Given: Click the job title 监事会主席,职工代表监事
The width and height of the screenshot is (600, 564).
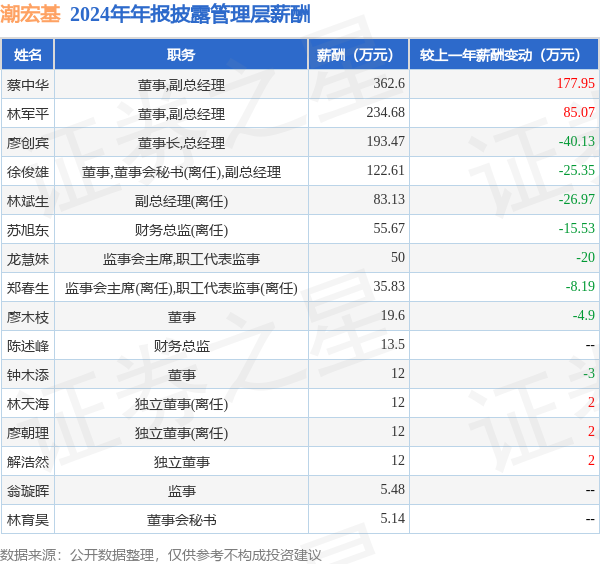Looking at the screenshot, I should [181, 259].
